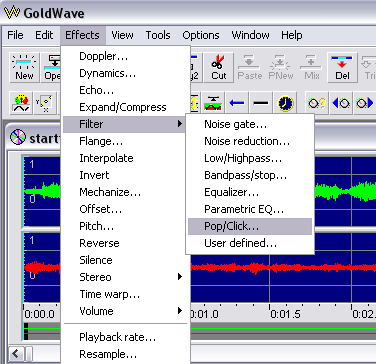Click the GoldWave logo in title bar

coord(12,13)
